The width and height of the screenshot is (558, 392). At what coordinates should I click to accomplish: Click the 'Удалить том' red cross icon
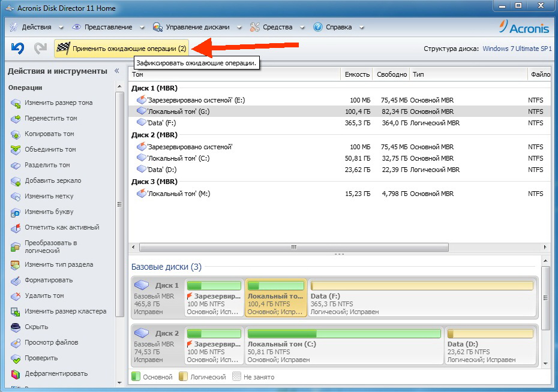tap(16, 296)
